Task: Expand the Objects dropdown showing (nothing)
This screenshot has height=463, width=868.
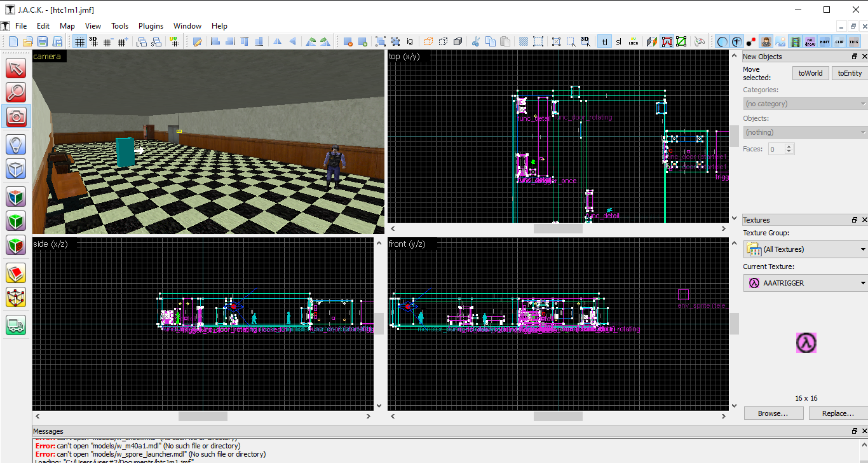Action: pos(806,132)
